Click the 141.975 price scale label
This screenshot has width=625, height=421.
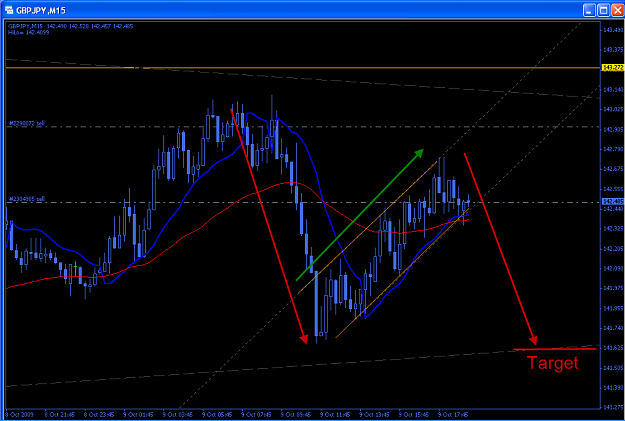(613, 288)
